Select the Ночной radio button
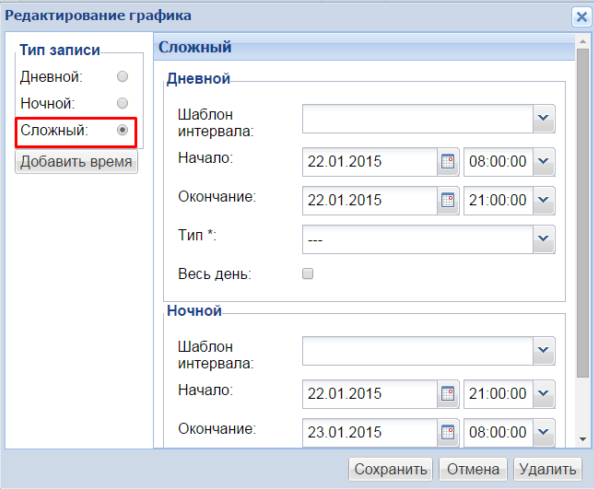The image size is (594, 489). tap(122, 103)
